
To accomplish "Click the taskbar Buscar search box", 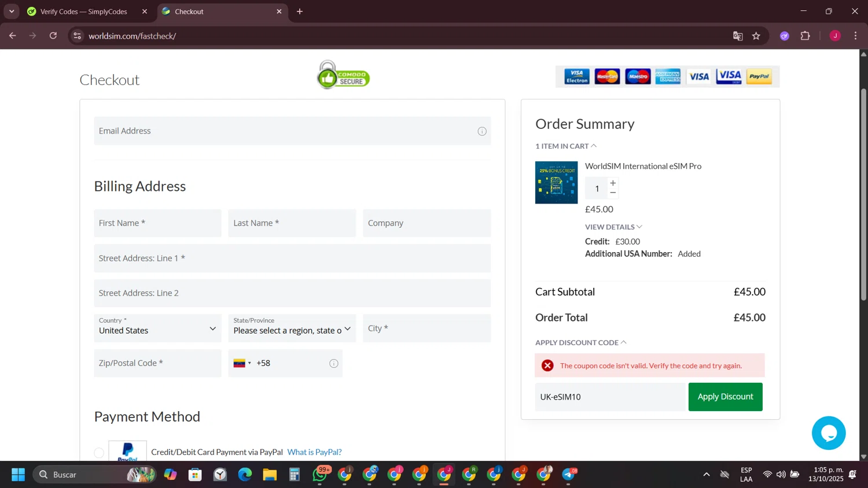I will (x=94, y=475).
